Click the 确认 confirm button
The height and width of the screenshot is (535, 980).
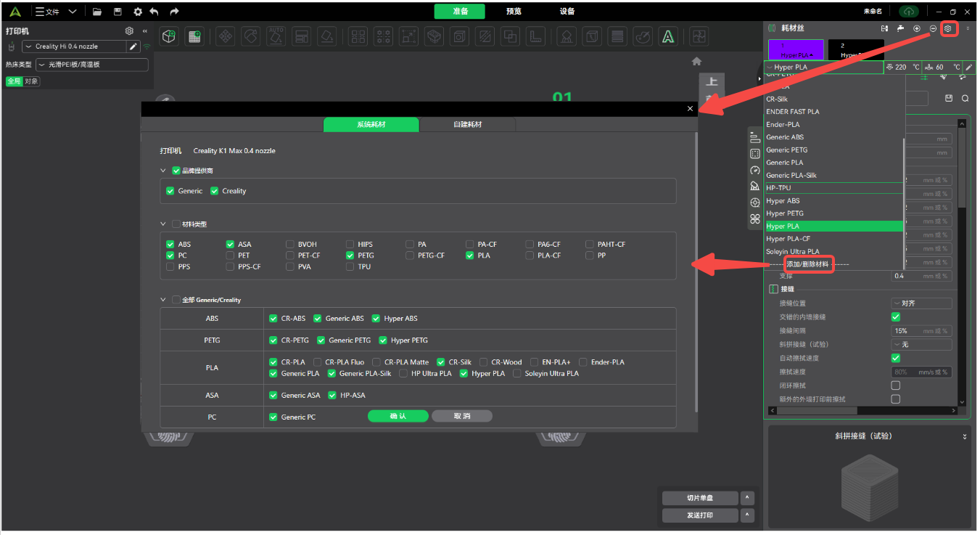(x=398, y=416)
